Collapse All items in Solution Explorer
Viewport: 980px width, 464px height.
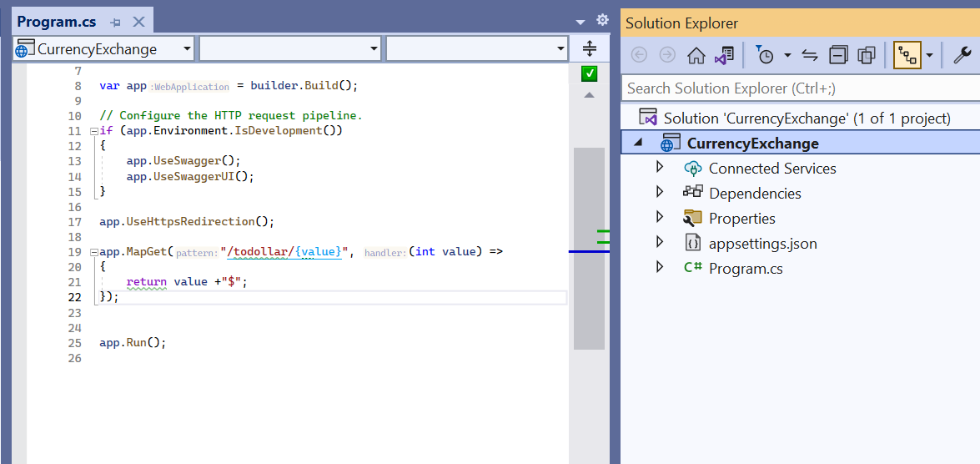[838, 55]
